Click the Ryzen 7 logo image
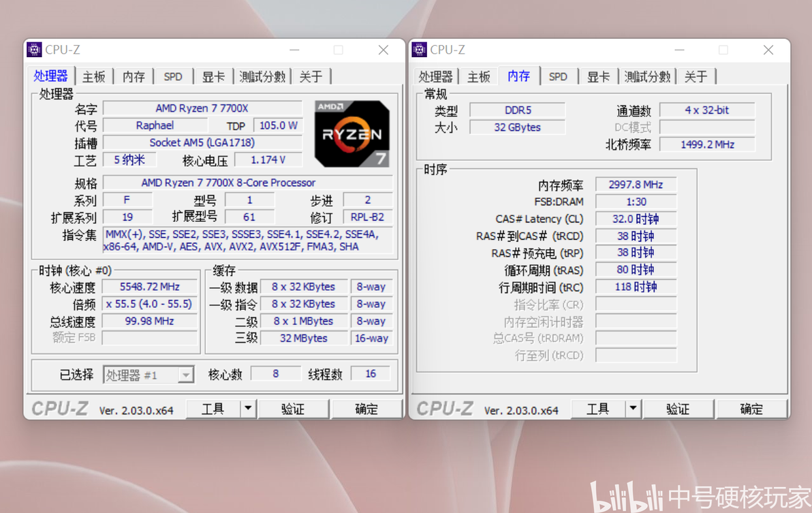This screenshot has width=812, height=513. (x=352, y=134)
